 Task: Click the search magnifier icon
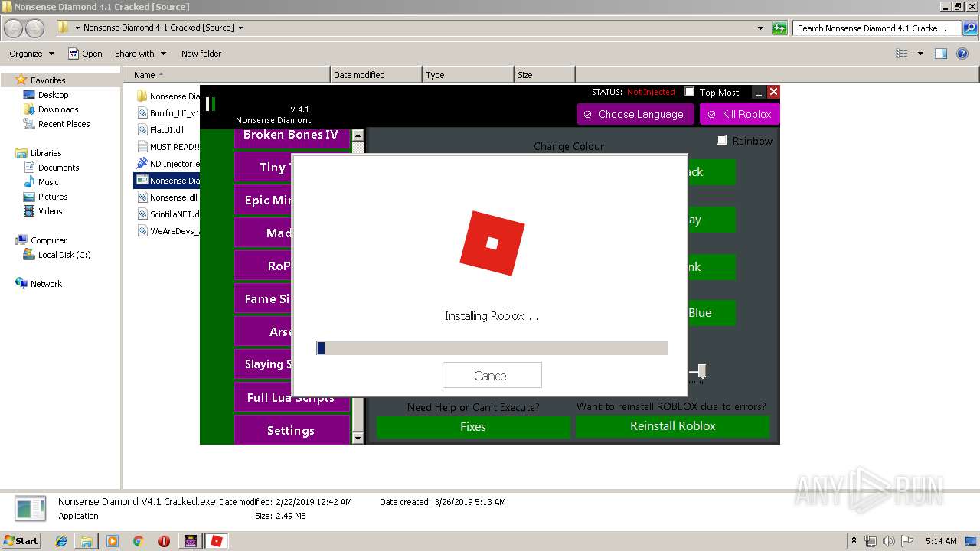point(969,28)
